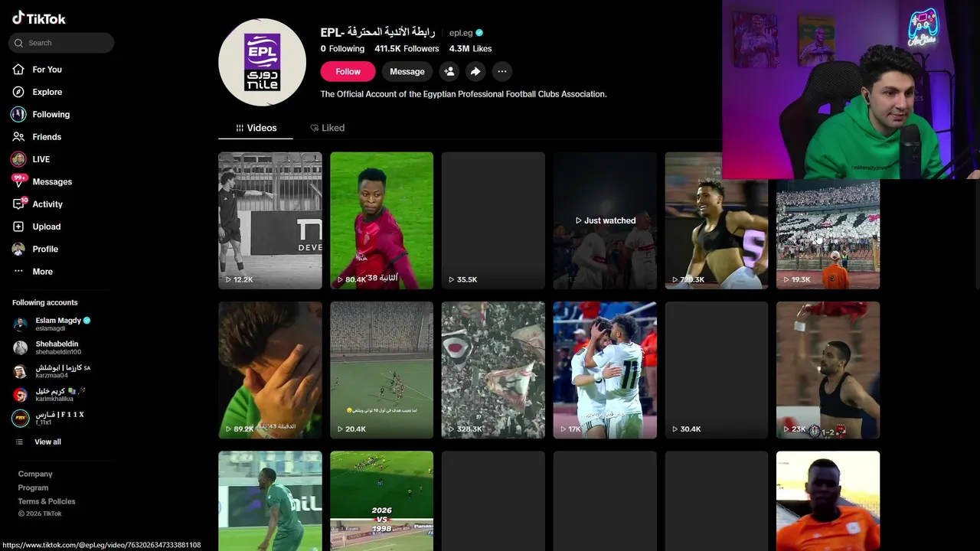Open the video with 80.4K views
980x551 pixels.
pyautogui.click(x=382, y=220)
